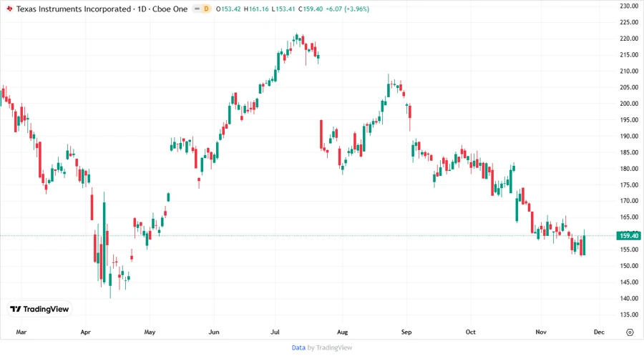This screenshot has height=356, width=644.
Task: Select the 159.40 current price label
Action: point(629,235)
